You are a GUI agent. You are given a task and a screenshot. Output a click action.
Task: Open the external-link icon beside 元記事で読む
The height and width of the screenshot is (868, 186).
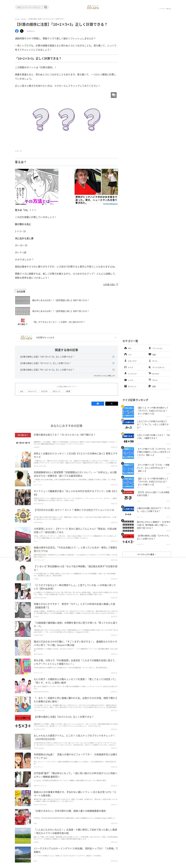[x=117, y=285]
